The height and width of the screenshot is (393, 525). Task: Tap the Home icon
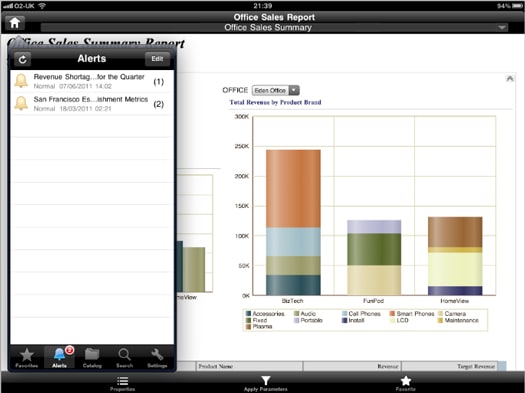[15, 23]
